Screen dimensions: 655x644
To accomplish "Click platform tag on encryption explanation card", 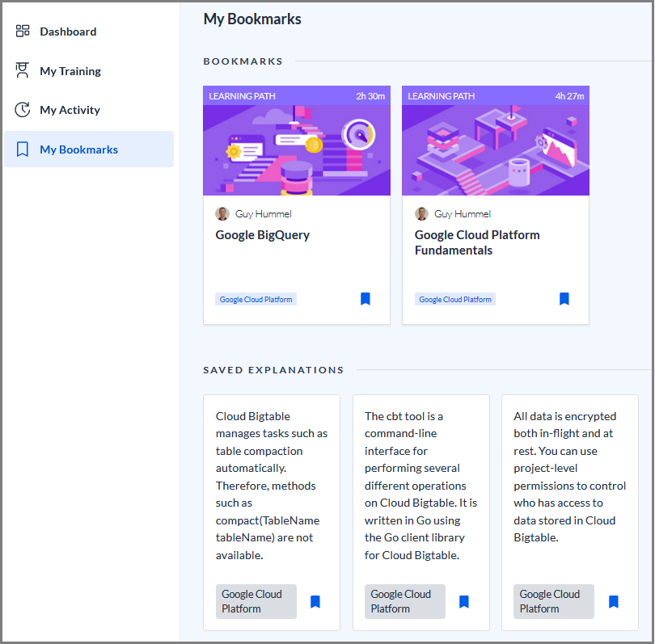I will [553, 601].
